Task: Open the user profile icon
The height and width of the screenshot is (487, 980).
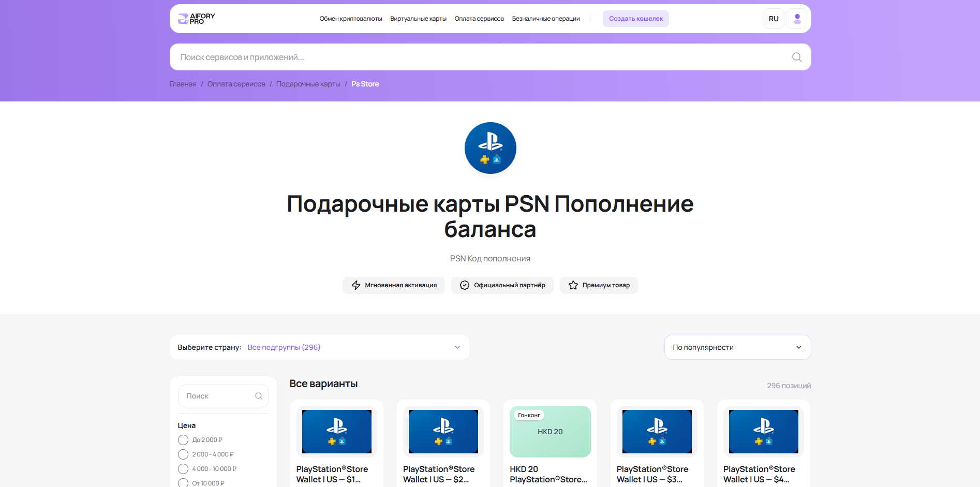Action: [797, 19]
